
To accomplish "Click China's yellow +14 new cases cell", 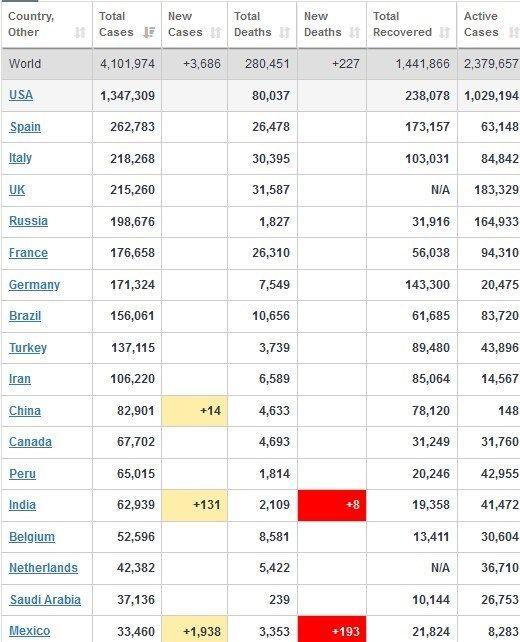I will click(195, 411).
